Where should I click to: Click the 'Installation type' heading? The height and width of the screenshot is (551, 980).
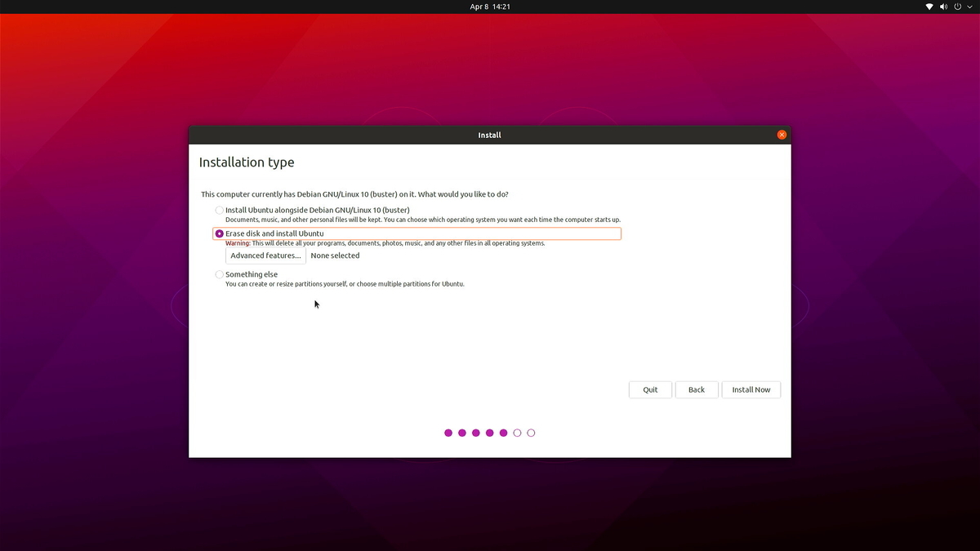pos(247,162)
